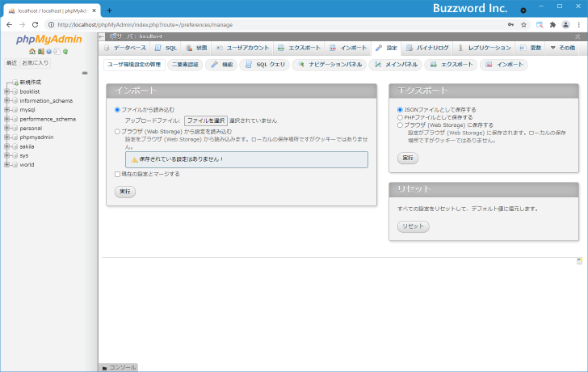
Task: Click the 新規作成 item in database tree
Action: coord(30,82)
